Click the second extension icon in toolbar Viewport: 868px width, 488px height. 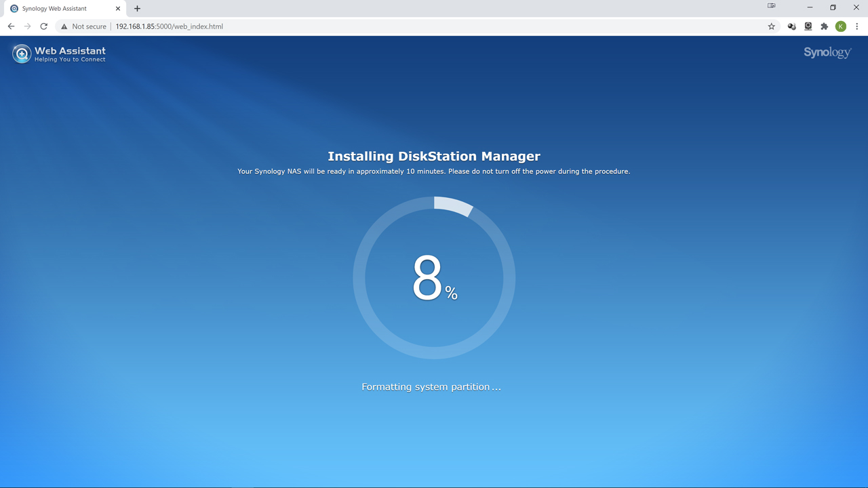808,26
